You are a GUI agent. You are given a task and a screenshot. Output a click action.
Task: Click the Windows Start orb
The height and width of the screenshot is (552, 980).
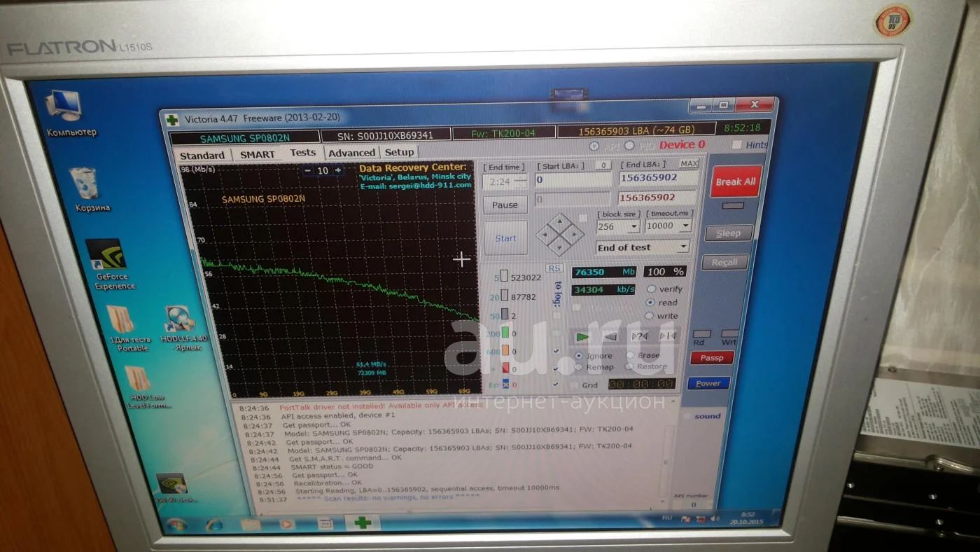point(176,524)
